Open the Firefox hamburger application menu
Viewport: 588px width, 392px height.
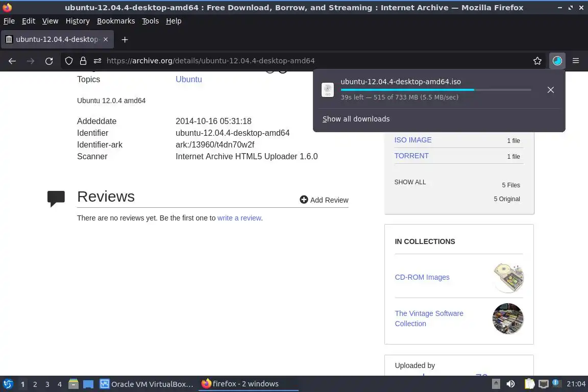(576, 61)
